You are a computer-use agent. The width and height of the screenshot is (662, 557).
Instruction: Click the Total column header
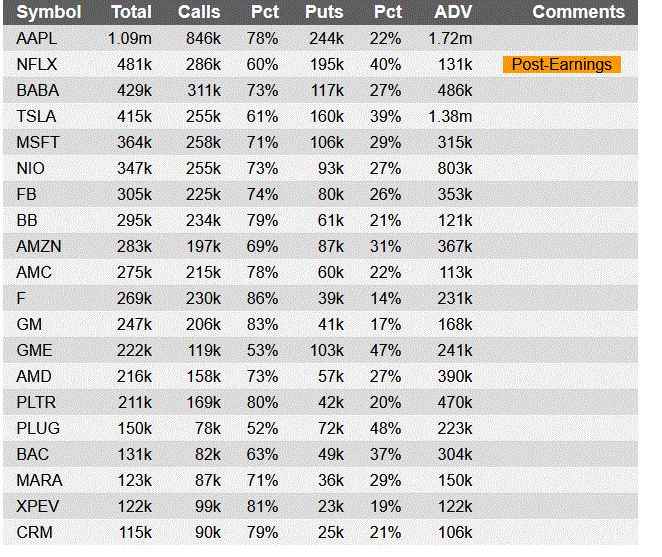point(131,12)
